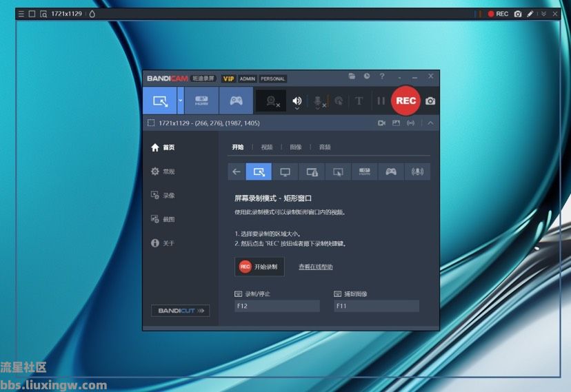The image size is (571, 392).
Task: Enable drawing pencil on frame bar
Action: (x=530, y=14)
